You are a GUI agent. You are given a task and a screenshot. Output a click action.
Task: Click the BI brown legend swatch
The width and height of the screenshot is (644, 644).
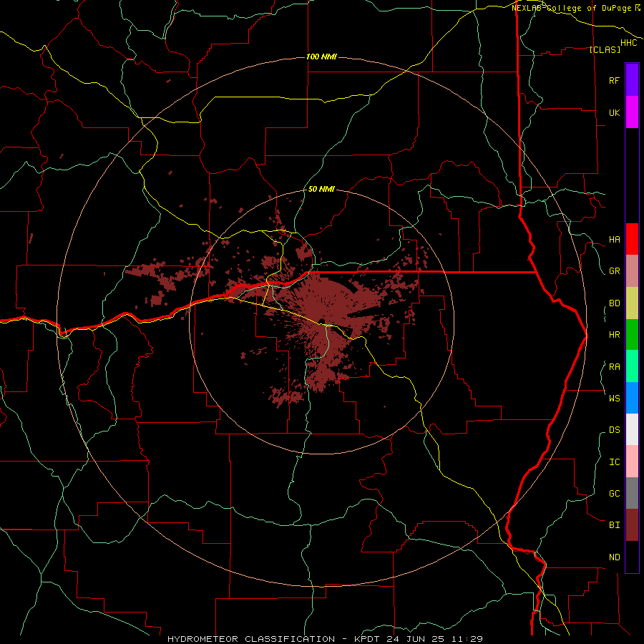click(x=632, y=525)
